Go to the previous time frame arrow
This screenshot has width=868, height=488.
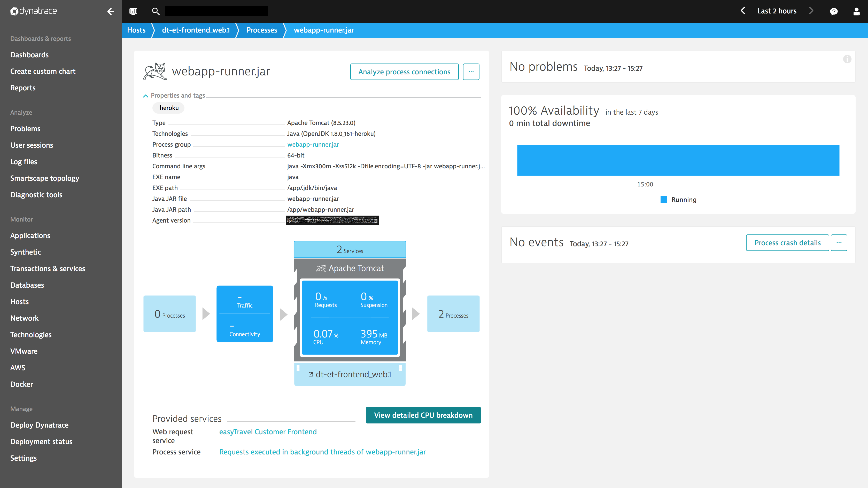pos(743,11)
